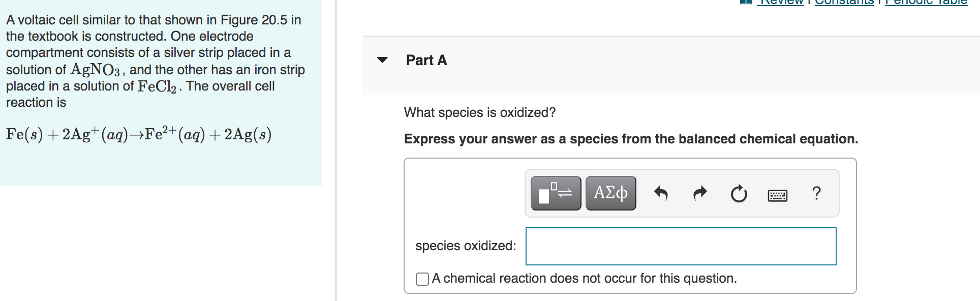Open the Review link
This screenshot has width=980, height=301.
tap(781, 3)
